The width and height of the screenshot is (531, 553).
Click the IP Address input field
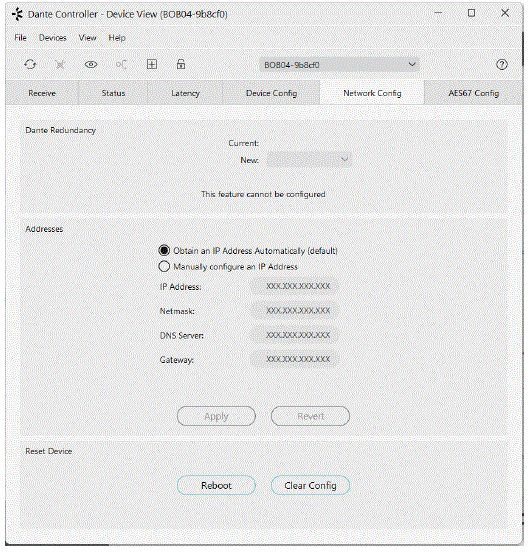295,286
